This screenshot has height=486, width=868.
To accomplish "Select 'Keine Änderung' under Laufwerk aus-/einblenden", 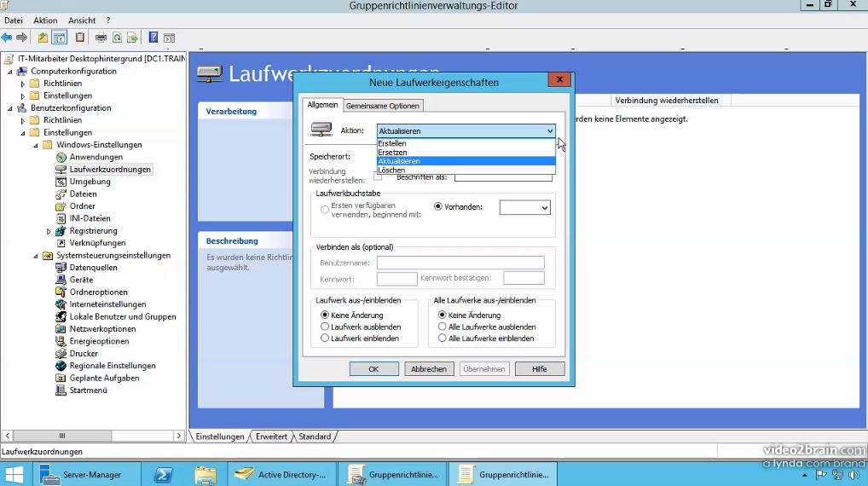I will [325, 315].
